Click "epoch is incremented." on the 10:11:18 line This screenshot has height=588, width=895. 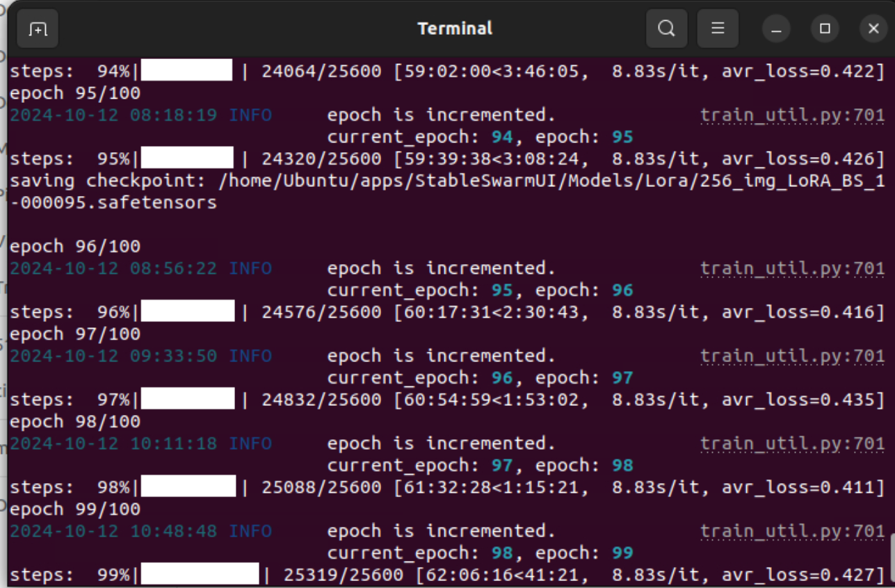click(442, 443)
